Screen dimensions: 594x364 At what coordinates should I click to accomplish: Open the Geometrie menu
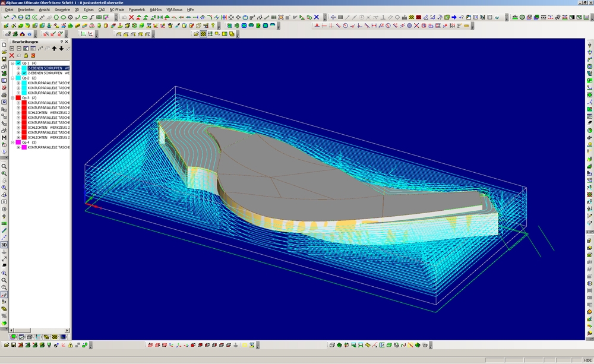pos(62,10)
